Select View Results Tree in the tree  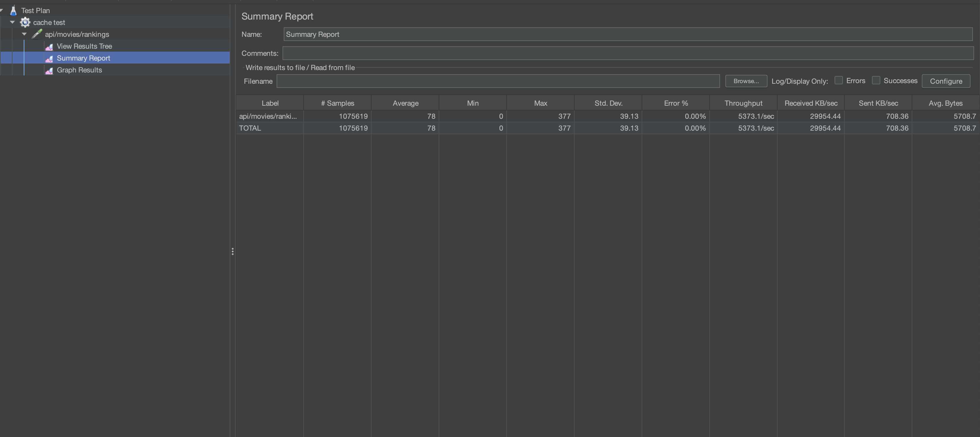click(x=84, y=46)
